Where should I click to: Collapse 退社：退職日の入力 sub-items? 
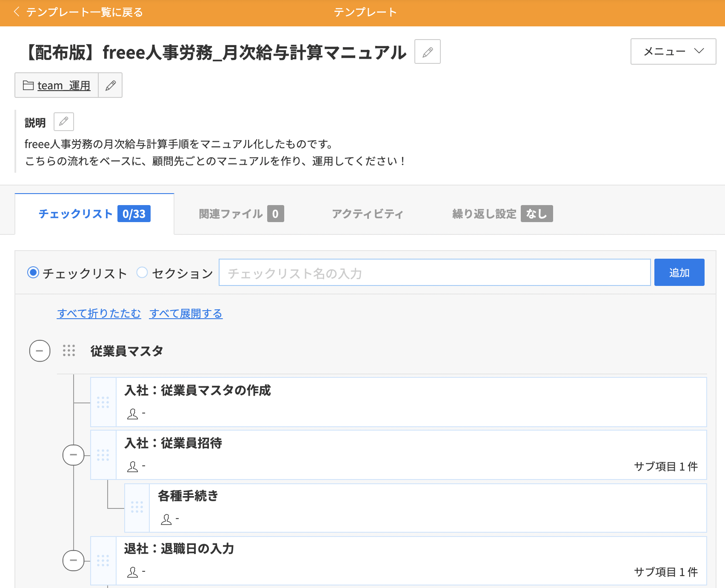point(74,560)
